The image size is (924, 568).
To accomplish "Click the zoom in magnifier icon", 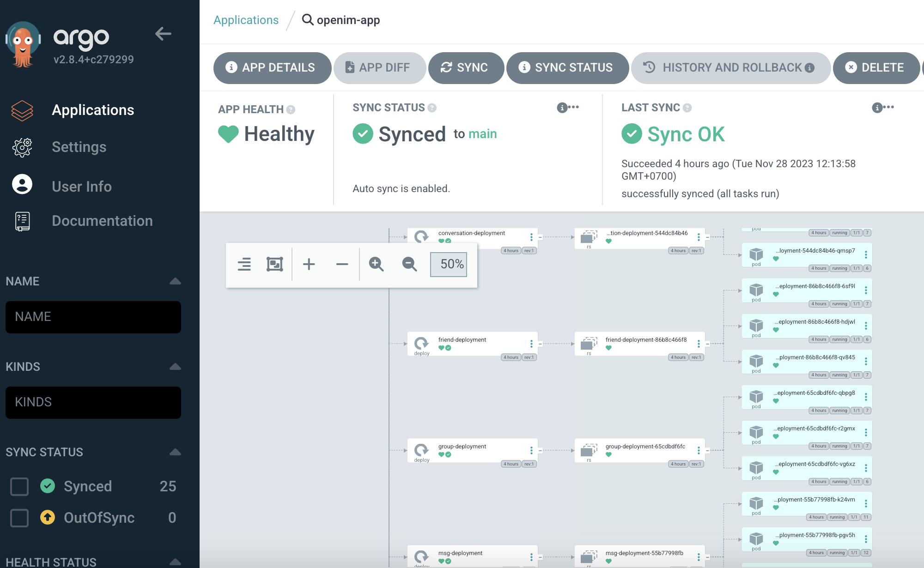I will [x=376, y=264].
